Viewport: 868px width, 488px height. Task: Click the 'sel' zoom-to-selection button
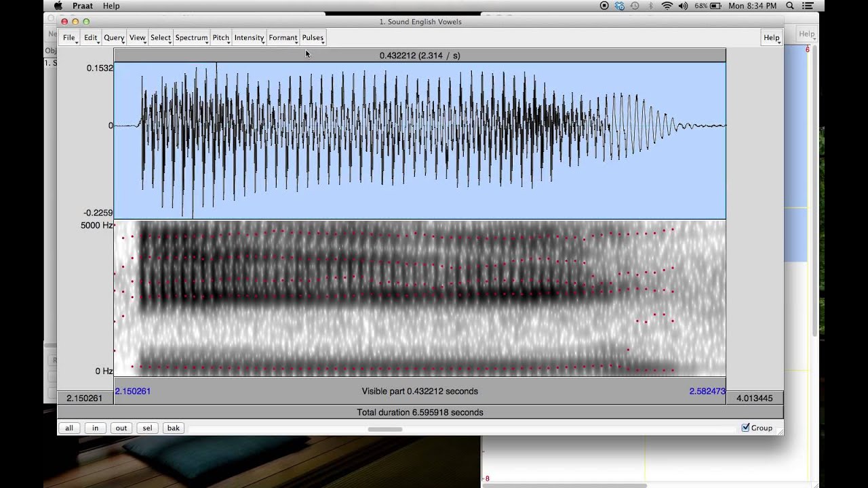tap(147, 428)
